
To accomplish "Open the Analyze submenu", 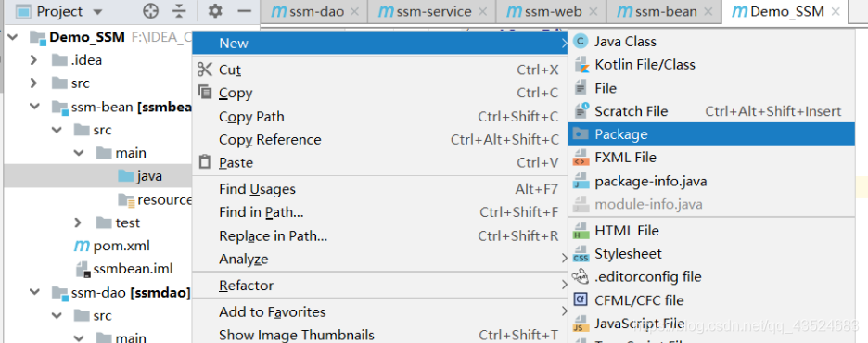I will coord(380,259).
